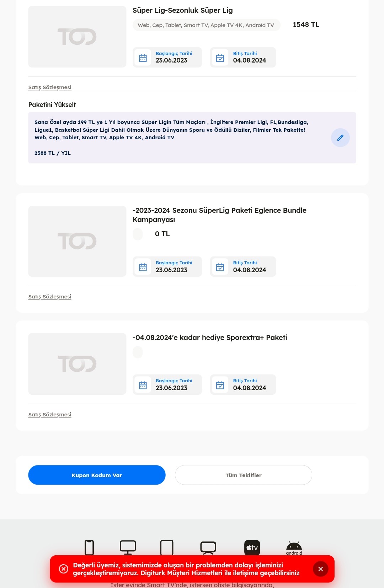Click the Bitiş Tarihi calendar icon of Sporextra+ package

220,385
